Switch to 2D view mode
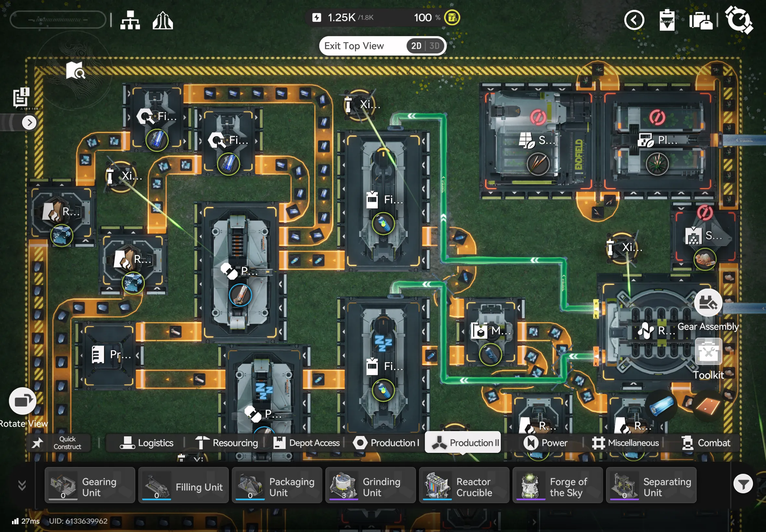 tap(416, 46)
